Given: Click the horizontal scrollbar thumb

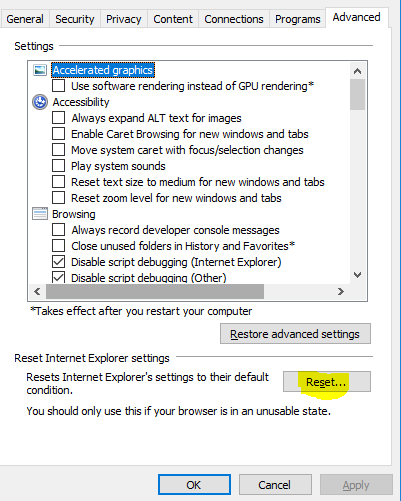Looking at the screenshot, I should coord(155,292).
